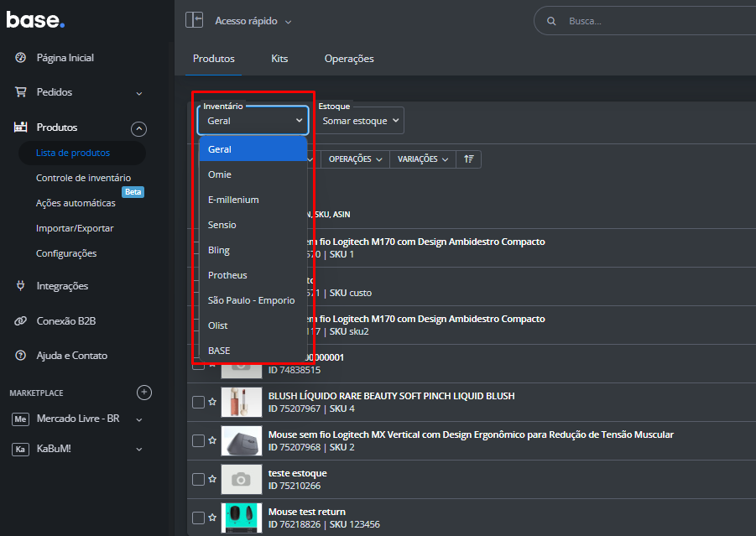Choose Olist inventory option
Viewport: 756px width, 536px height.
click(253, 325)
